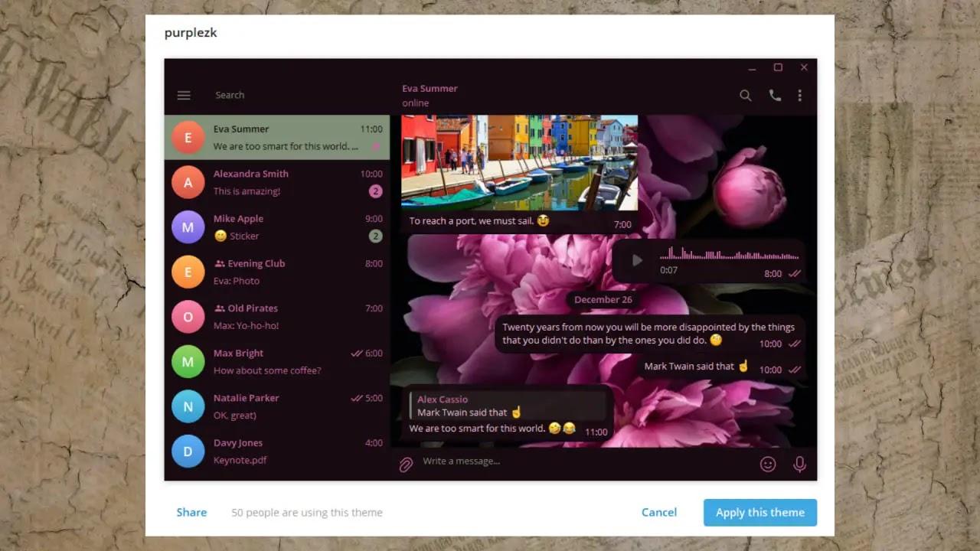The width and height of the screenshot is (980, 551).
Task: Click the "Eva: Photo" preview in Evening Club
Action: click(237, 281)
